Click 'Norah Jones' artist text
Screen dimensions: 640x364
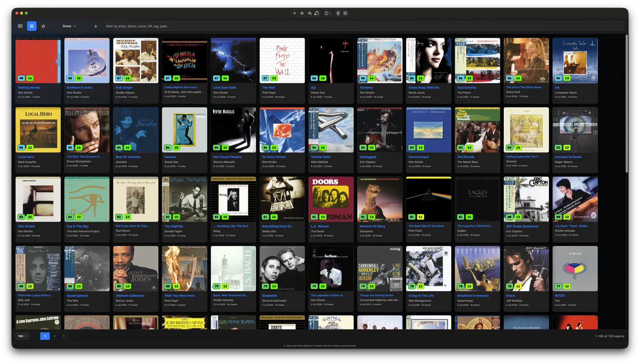(x=417, y=92)
